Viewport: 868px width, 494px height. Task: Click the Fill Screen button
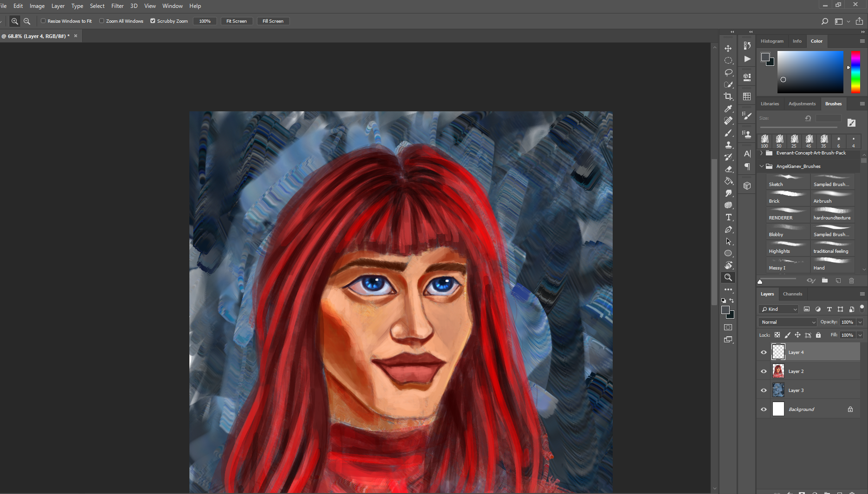coord(273,21)
